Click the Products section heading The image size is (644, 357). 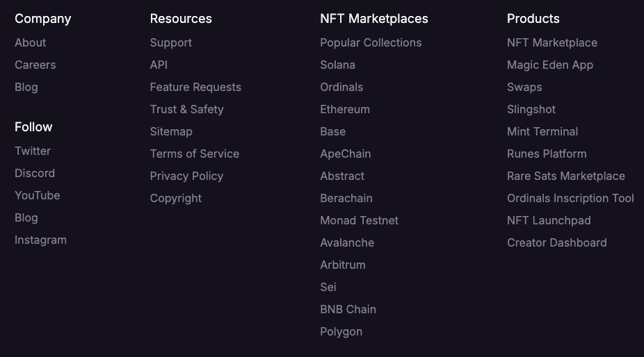(x=533, y=19)
